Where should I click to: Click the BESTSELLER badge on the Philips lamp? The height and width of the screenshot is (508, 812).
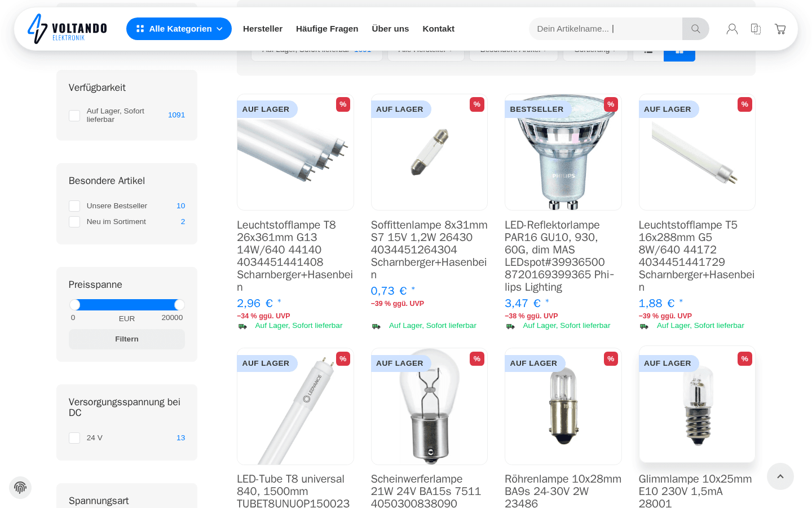537,110
